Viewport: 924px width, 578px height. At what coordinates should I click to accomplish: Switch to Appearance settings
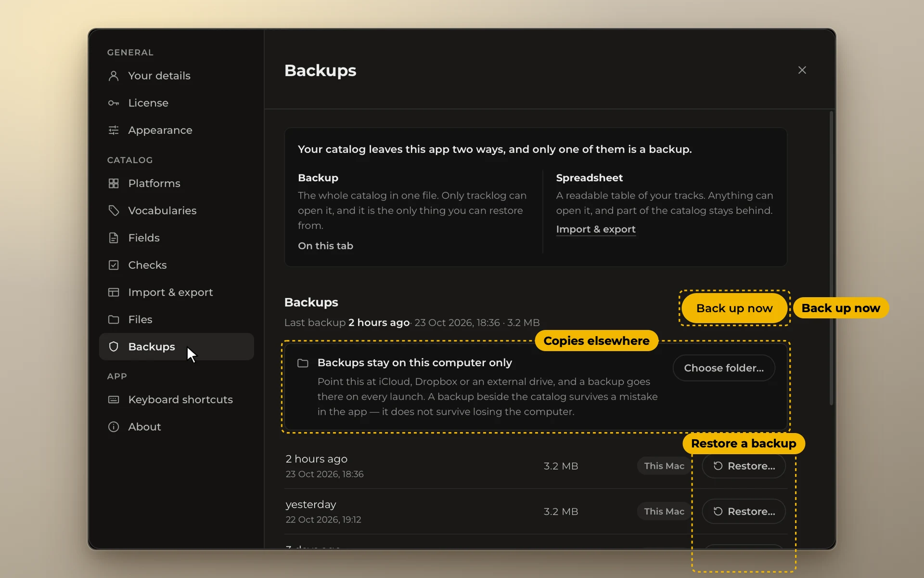[x=176, y=130]
